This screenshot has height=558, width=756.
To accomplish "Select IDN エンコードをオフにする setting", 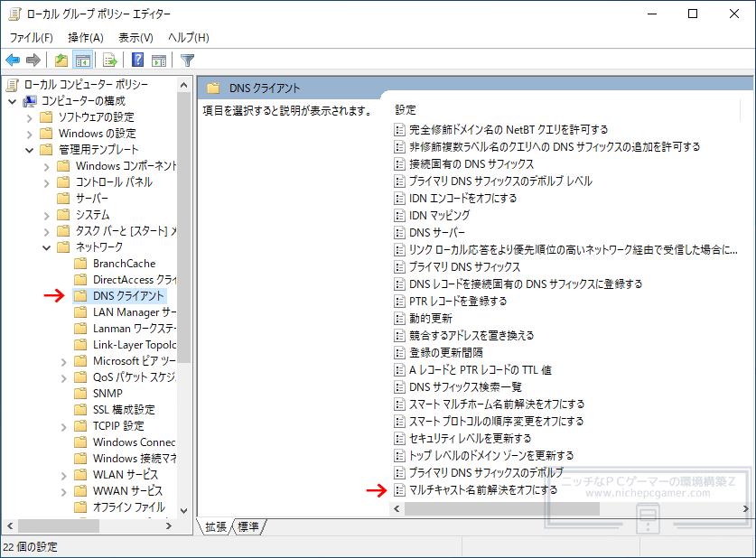I will [462, 198].
